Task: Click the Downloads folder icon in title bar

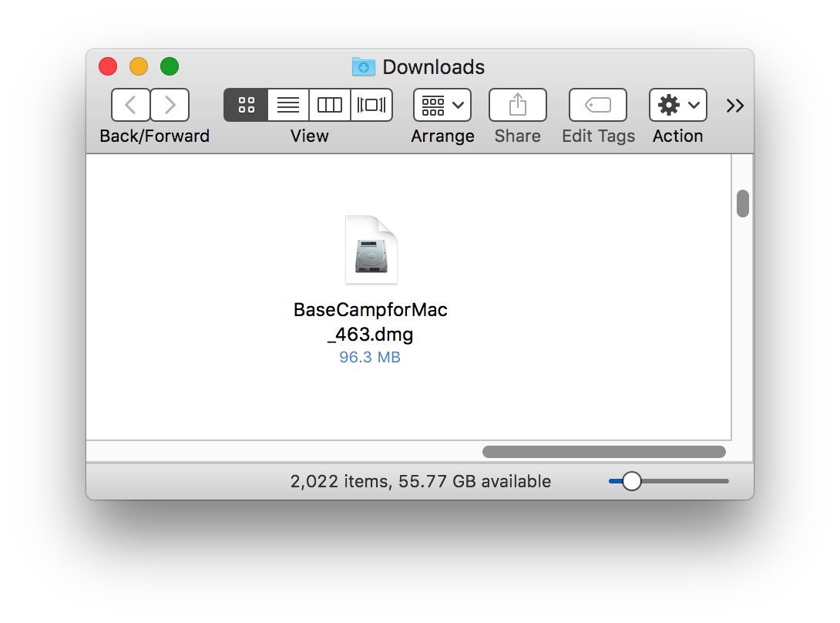Action: click(363, 66)
